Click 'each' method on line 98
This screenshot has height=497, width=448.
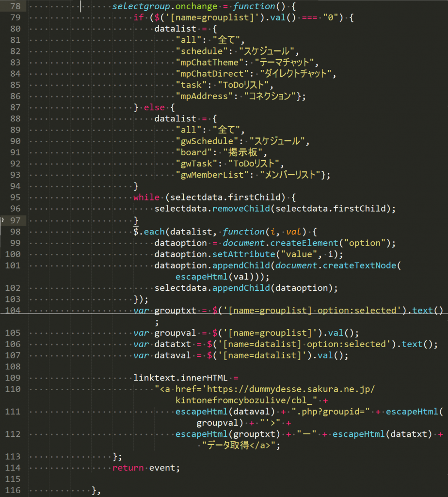(x=154, y=232)
